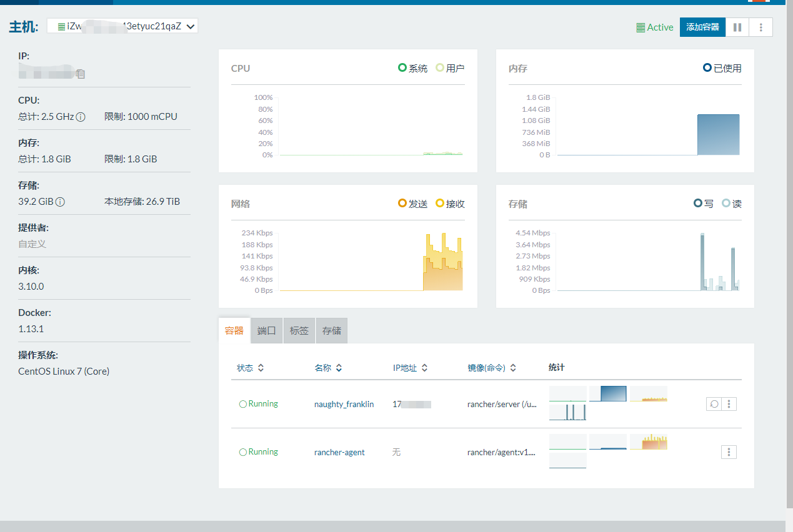Viewport: 793px width, 532px height.
Task: Click the pause host button
Action: click(737, 27)
